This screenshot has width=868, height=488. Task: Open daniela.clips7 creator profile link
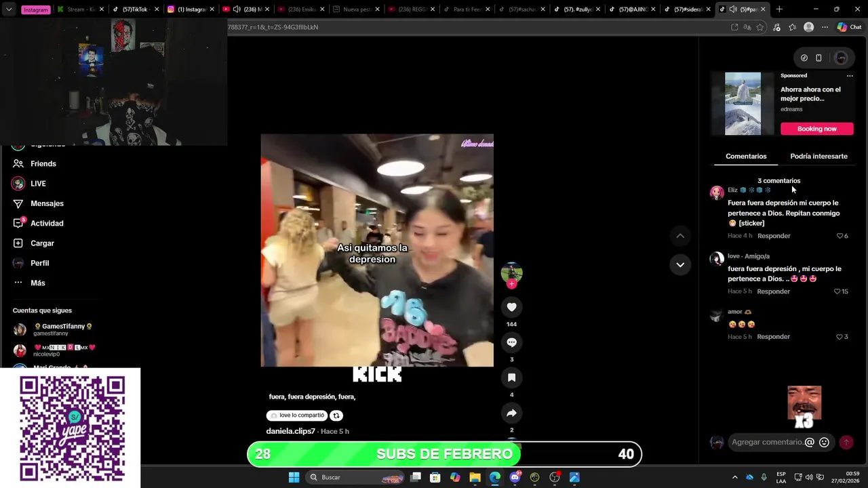point(290,431)
